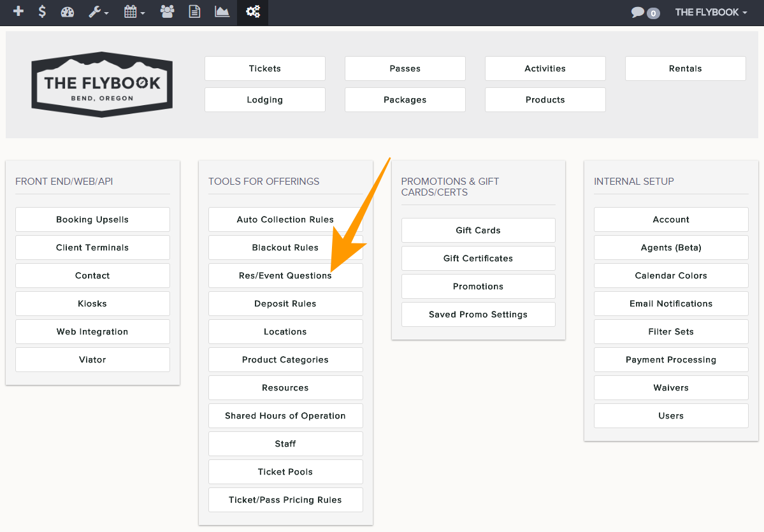Open Ticket Pools
This screenshot has height=532, width=764.
[285, 471]
